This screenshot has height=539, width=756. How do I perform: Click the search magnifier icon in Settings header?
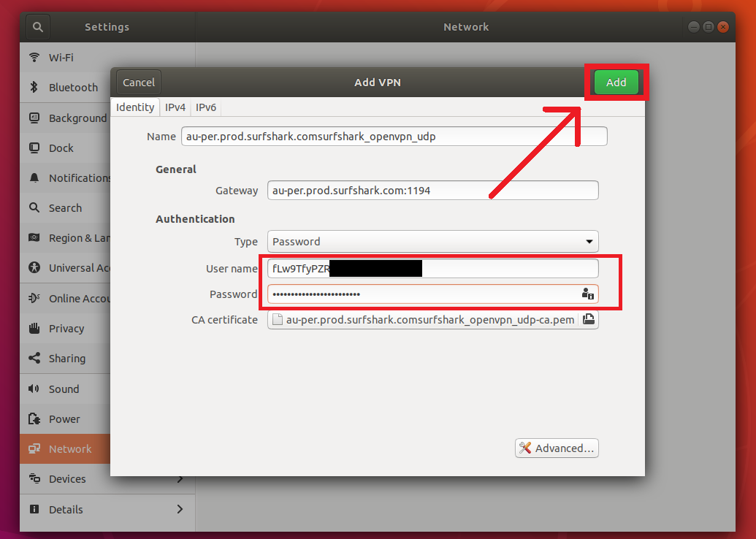point(38,27)
